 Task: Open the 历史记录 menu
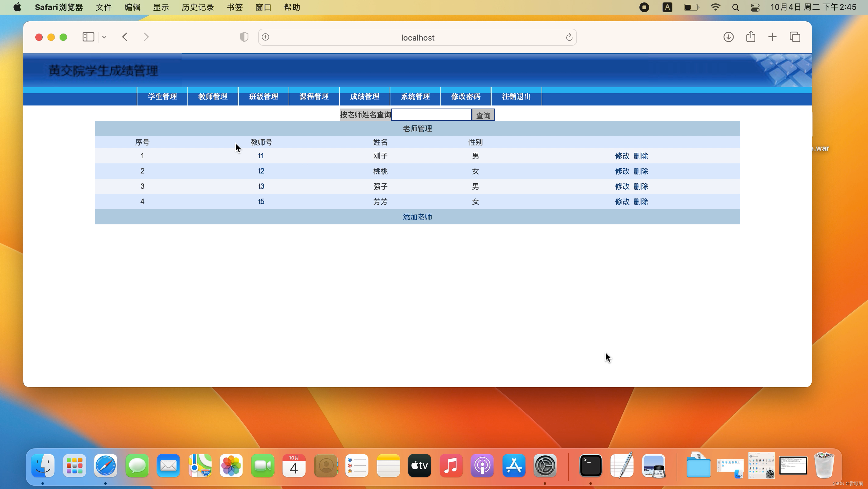197,7
